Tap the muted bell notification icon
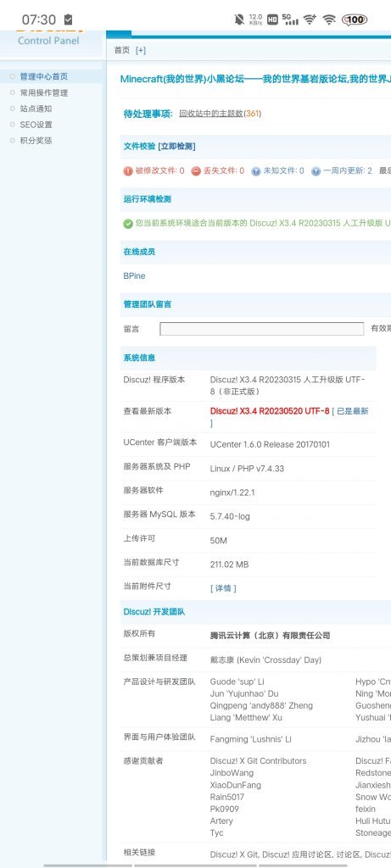 tap(239, 20)
